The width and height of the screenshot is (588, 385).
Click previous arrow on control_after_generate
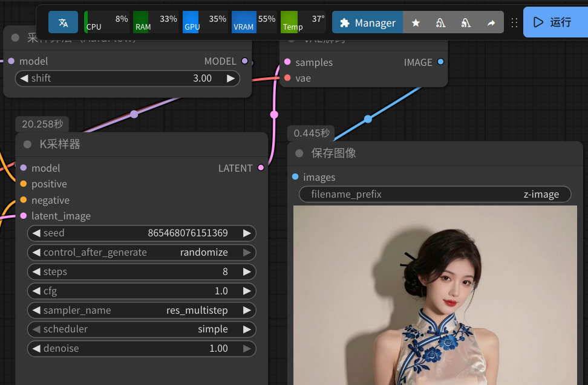36,253
